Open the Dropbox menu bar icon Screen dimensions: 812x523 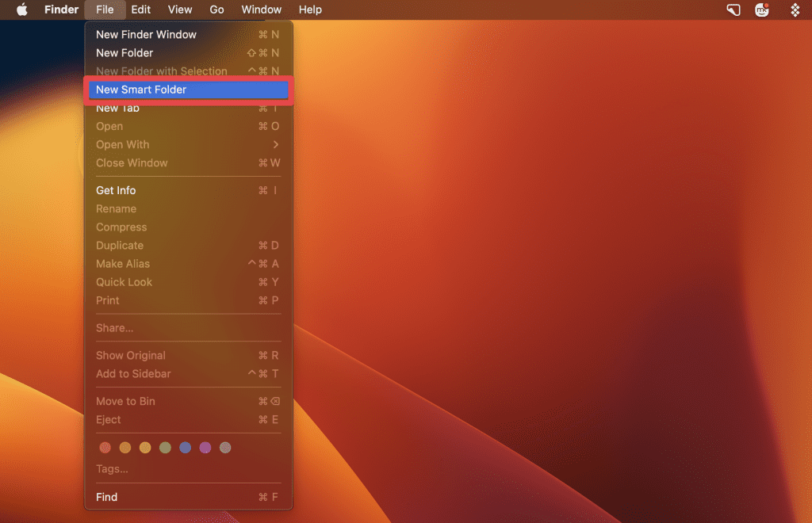click(x=795, y=10)
